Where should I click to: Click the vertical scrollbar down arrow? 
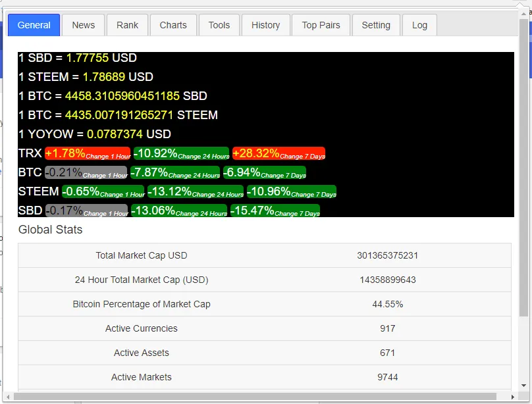[524, 386]
